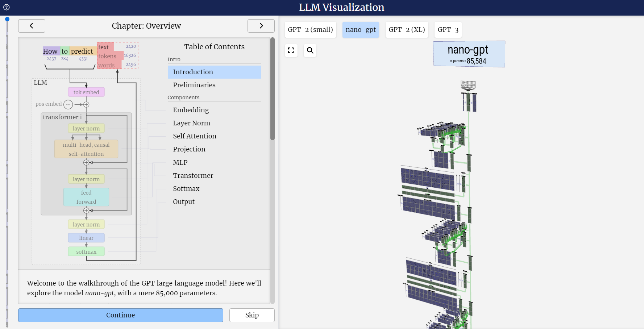This screenshot has width=644, height=329.
Task: Open the Self Attention chapter
Action: [215, 136]
